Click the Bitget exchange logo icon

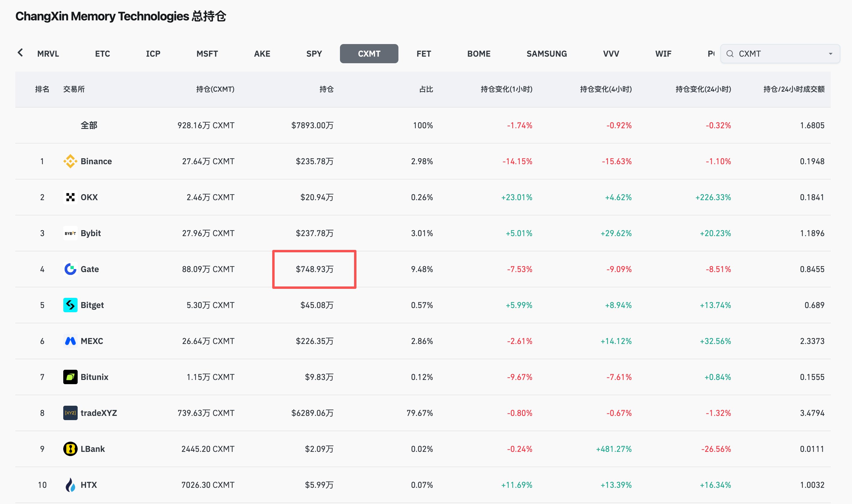[70, 305]
